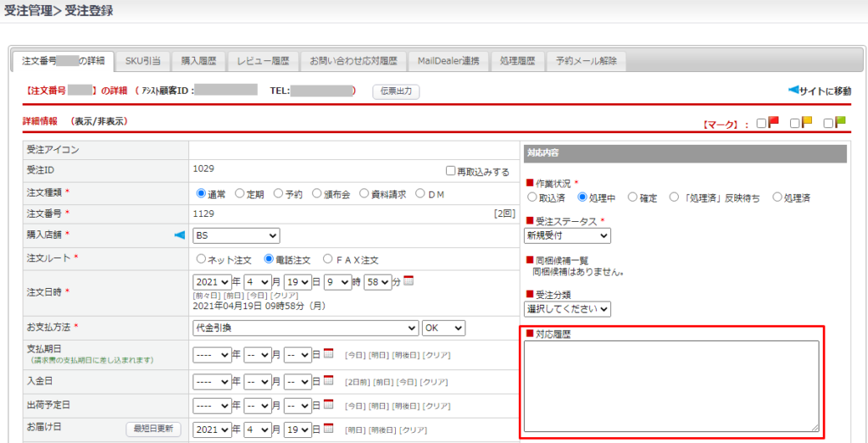Open calendar picker for 注文日時
The width and height of the screenshot is (868, 443).
pos(408,281)
